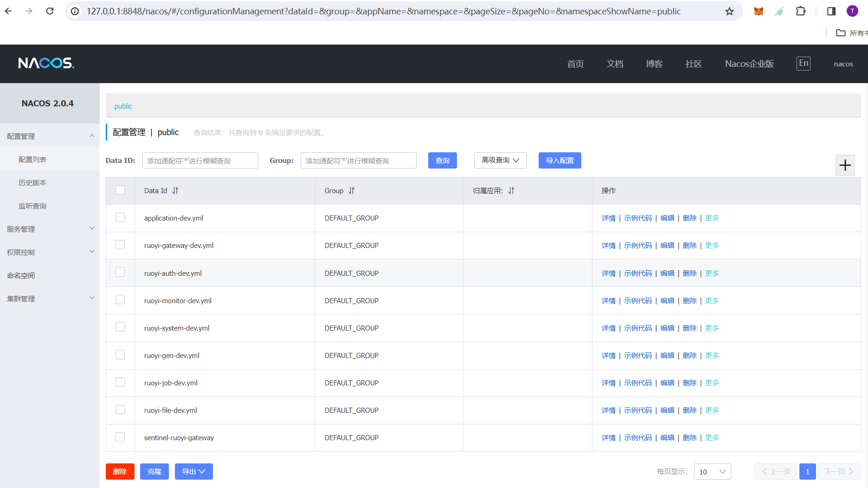Open the MetaMask fox extension
The image size is (868, 488).
click(759, 11)
